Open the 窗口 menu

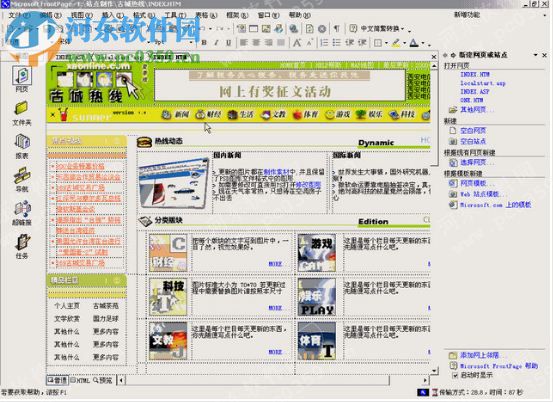268,15
